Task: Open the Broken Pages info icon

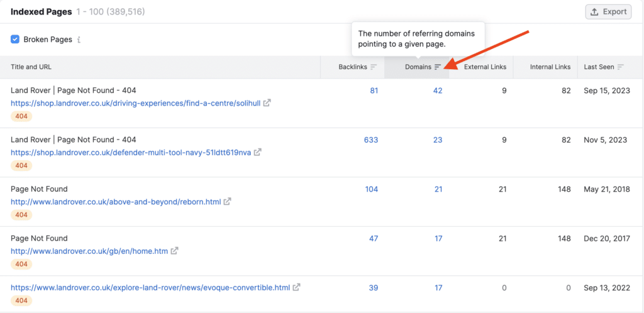Action: coord(79,40)
